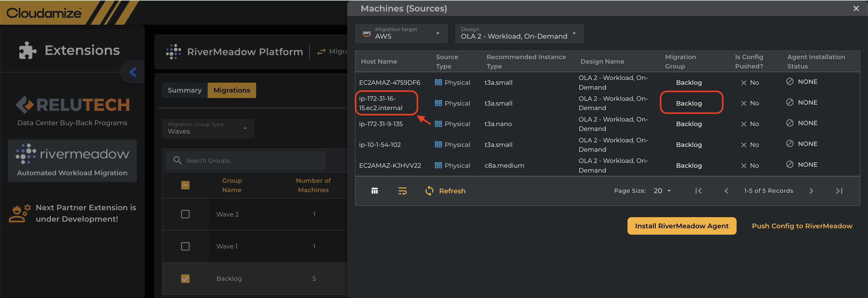Click the Backlog group name
The height and width of the screenshot is (298, 868).
[x=229, y=279]
